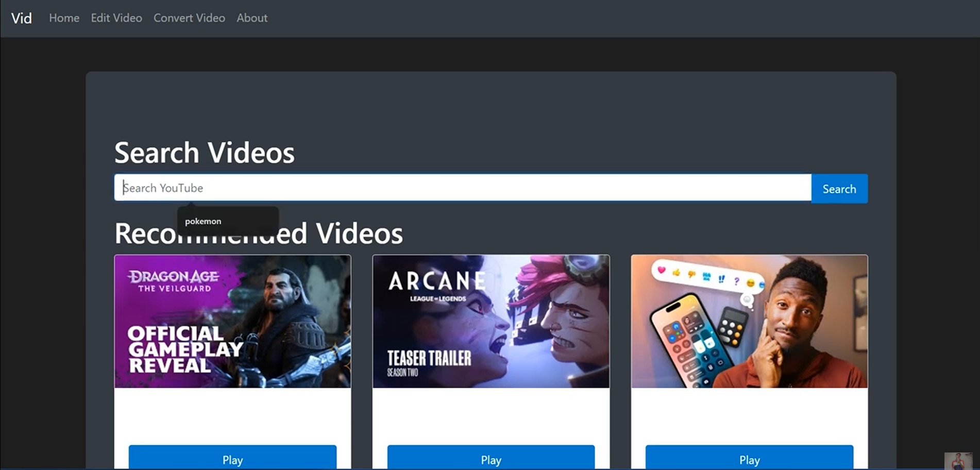Play the Arcane season two trailer
This screenshot has height=470, width=980.
point(491,458)
